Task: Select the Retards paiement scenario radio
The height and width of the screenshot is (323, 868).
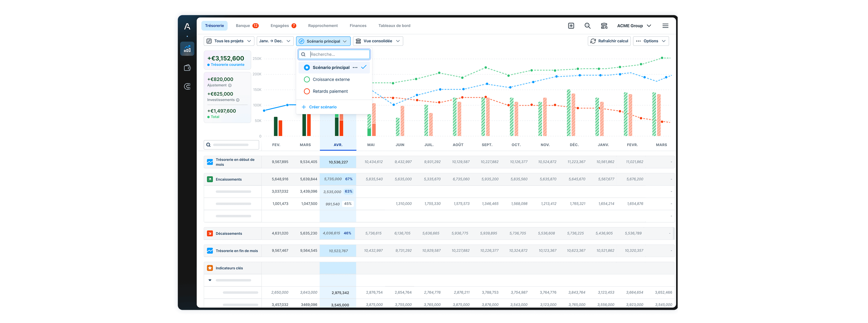Action: click(x=306, y=91)
